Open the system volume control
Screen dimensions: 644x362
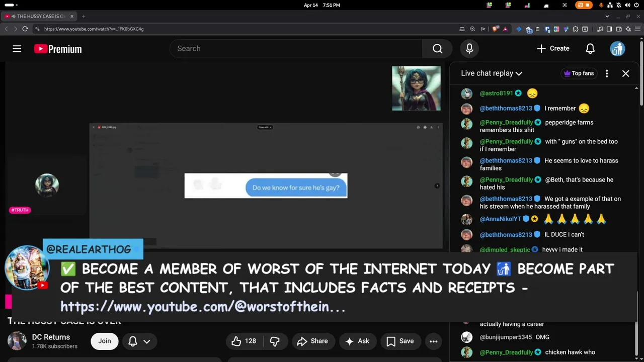click(x=627, y=5)
